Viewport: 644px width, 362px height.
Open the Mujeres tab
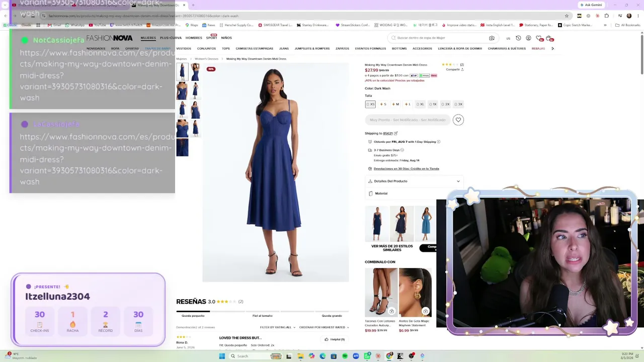[x=148, y=38]
